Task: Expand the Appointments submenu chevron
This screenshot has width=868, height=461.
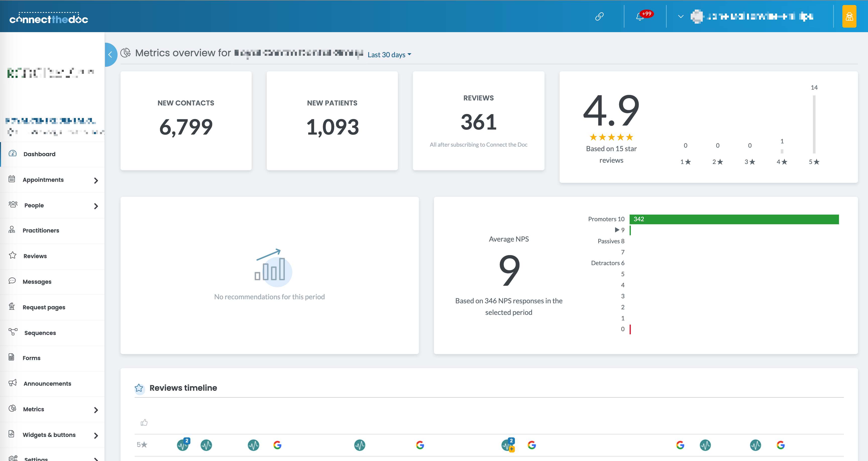Action: click(x=96, y=180)
